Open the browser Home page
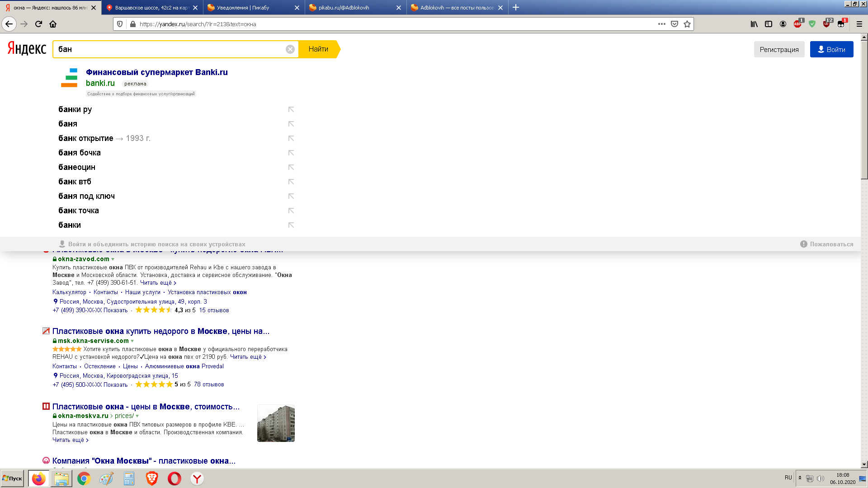 [x=53, y=24]
